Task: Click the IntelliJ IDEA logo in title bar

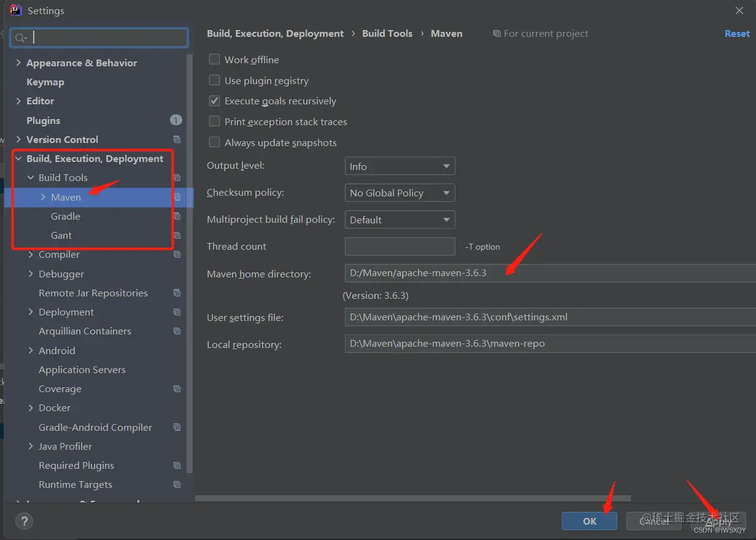Action: pyautogui.click(x=16, y=10)
